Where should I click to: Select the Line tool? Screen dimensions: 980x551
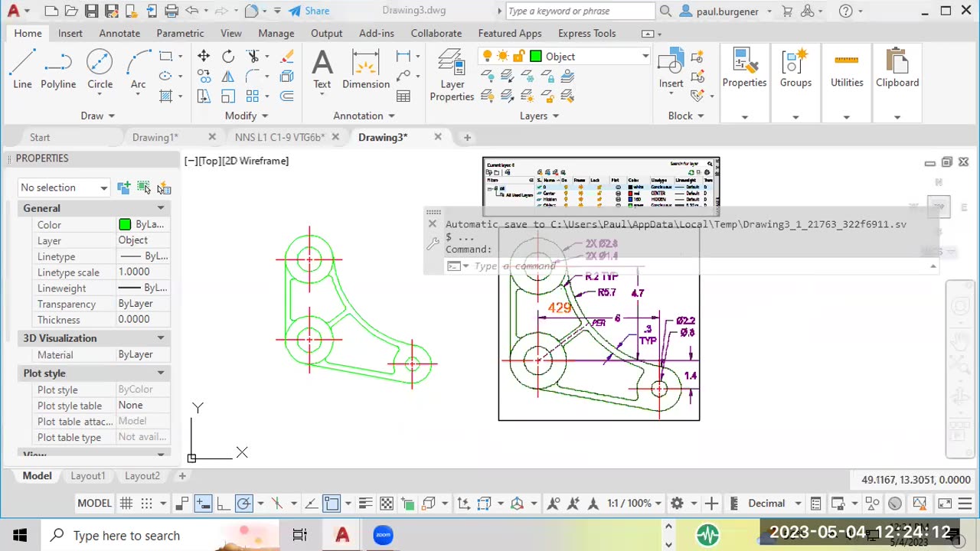(22, 69)
